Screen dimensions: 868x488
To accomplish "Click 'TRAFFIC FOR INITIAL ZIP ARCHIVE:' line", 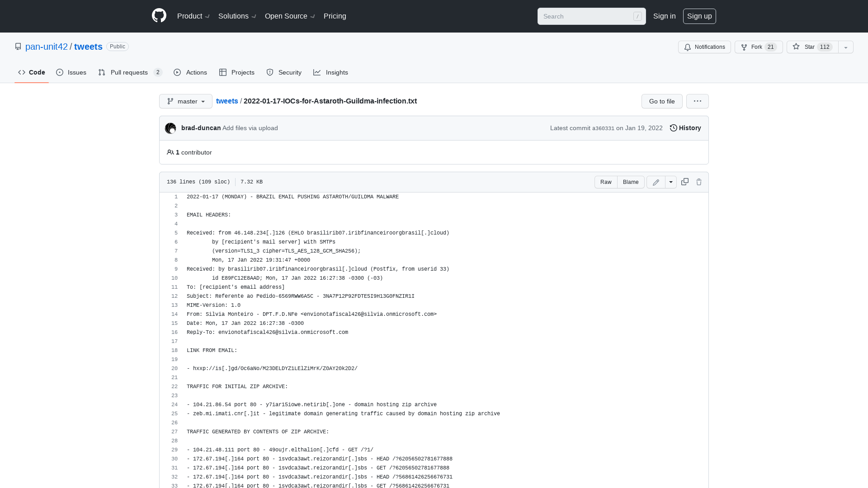I will [237, 387].
